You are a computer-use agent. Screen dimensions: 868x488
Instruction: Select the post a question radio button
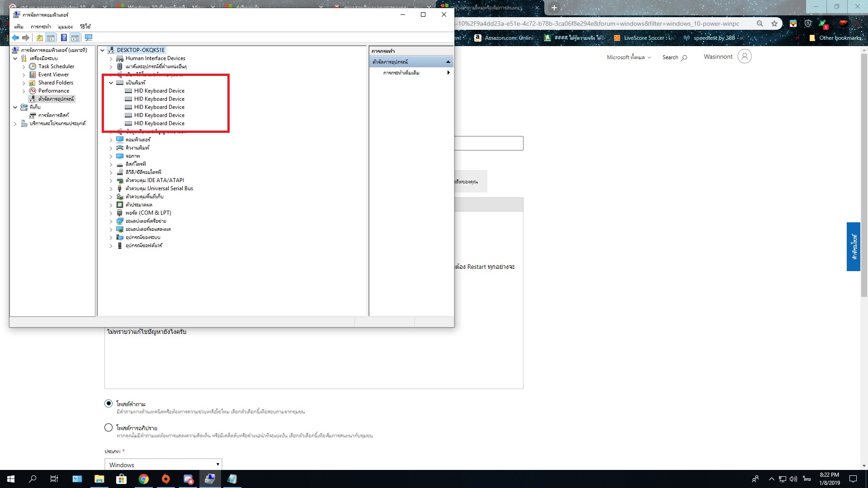pyautogui.click(x=108, y=404)
